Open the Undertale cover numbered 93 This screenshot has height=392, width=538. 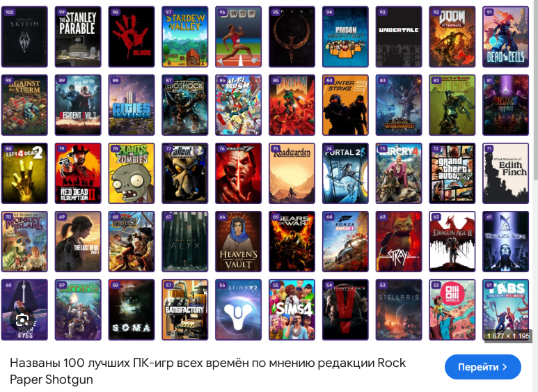pos(399,37)
